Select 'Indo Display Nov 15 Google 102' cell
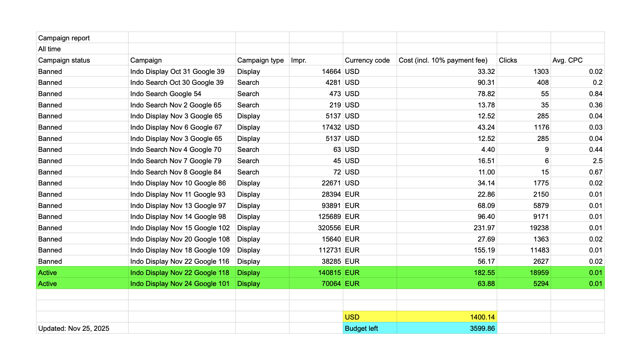The height and width of the screenshot is (364, 632). coord(182,228)
